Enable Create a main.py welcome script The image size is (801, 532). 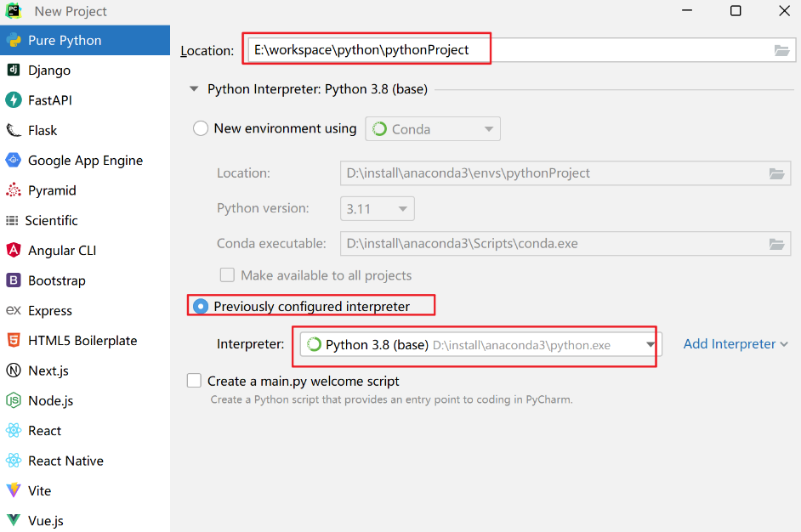click(194, 381)
